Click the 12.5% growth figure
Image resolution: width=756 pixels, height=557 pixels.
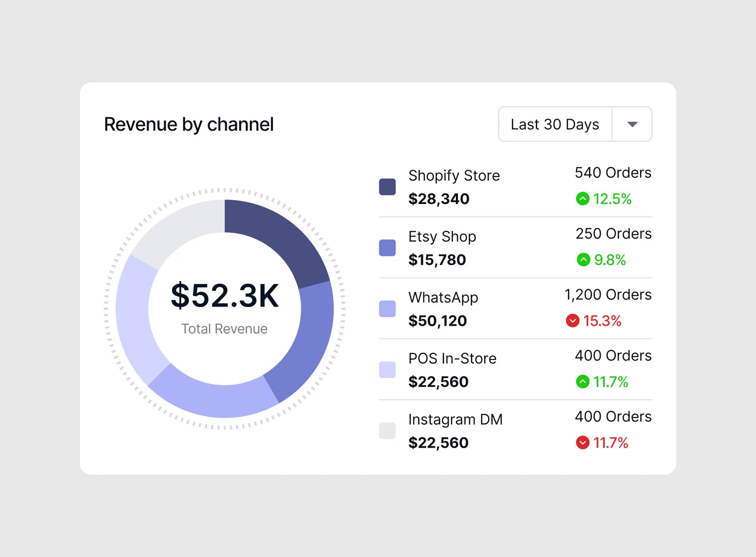pyautogui.click(x=612, y=199)
